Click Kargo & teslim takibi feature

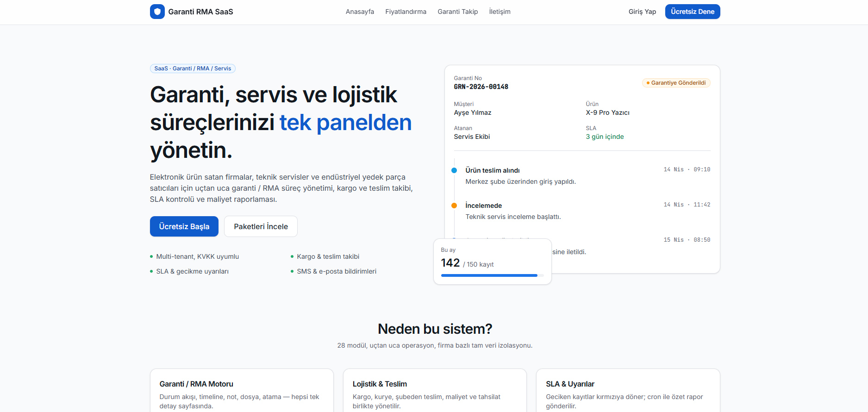pyautogui.click(x=328, y=256)
